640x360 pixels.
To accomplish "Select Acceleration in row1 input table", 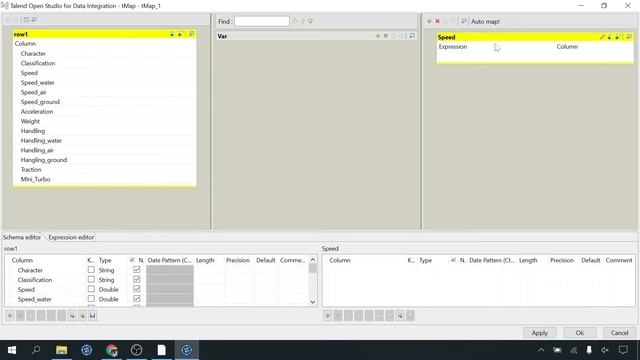I will (37, 111).
